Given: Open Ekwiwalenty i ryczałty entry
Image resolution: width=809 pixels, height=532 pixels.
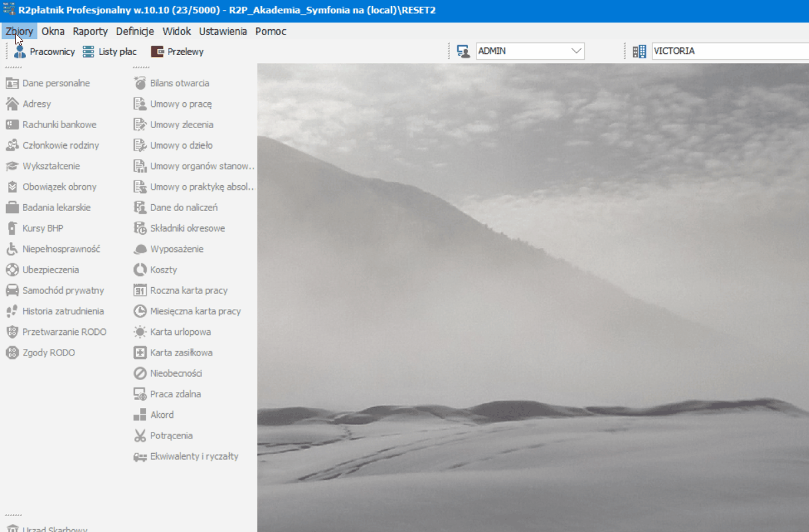Looking at the screenshot, I should 186,456.
